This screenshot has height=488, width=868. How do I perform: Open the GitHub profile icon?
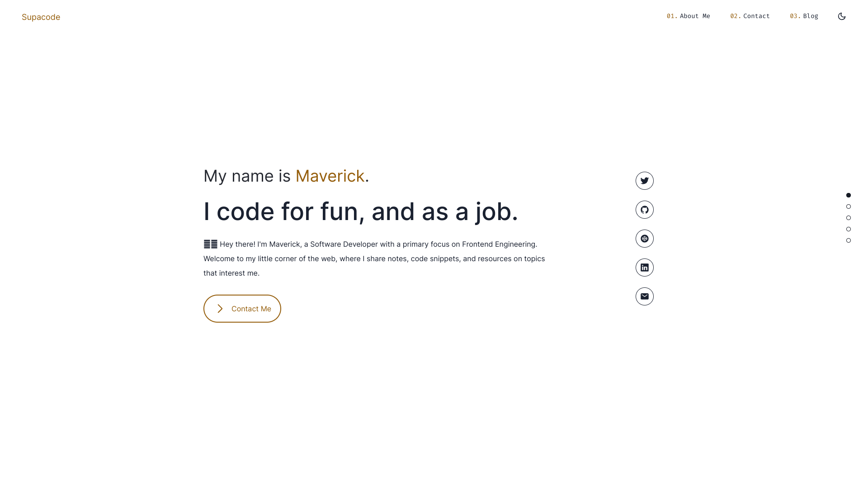pos(645,210)
